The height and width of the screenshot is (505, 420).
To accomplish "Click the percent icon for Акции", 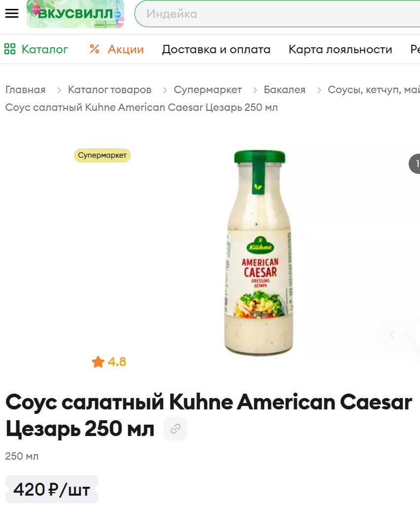I will click(94, 49).
